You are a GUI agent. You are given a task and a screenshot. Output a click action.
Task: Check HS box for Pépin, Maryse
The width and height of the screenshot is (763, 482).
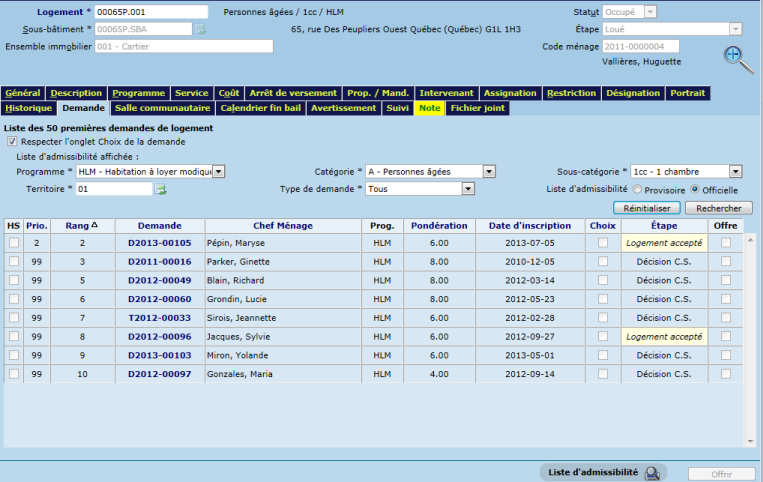pos(14,242)
